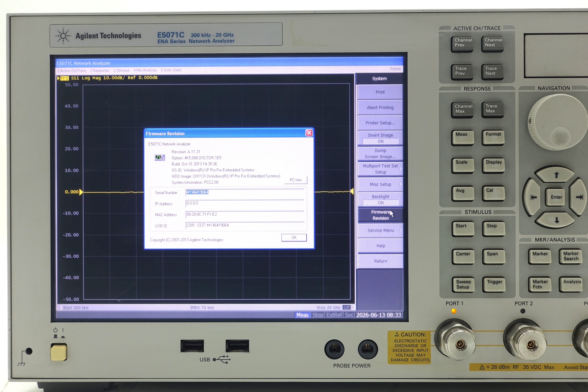Click the Cal hardkey
Image resolution: width=588 pixels, height=392 pixels.
point(494,194)
